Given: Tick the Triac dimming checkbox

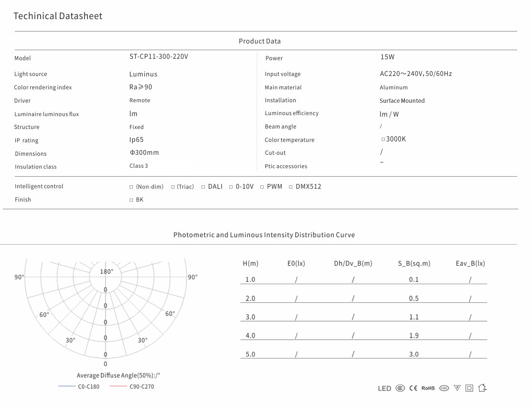Looking at the screenshot, I should tap(173, 187).
